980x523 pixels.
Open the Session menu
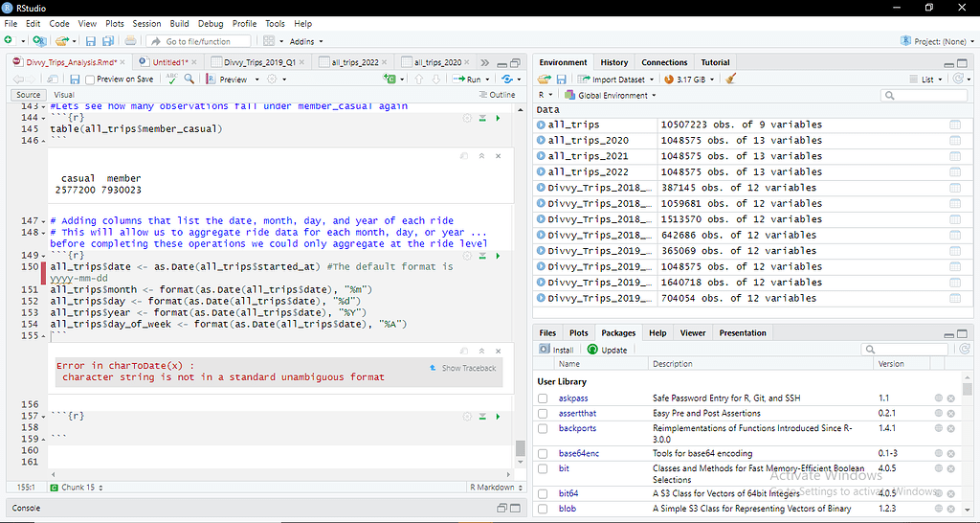[146, 23]
